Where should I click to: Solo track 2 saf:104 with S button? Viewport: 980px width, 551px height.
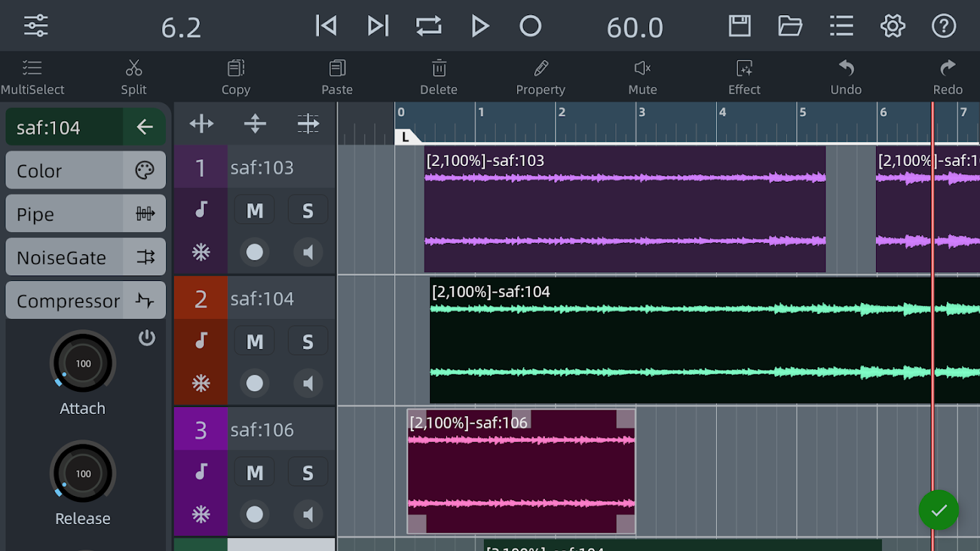pyautogui.click(x=307, y=342)
